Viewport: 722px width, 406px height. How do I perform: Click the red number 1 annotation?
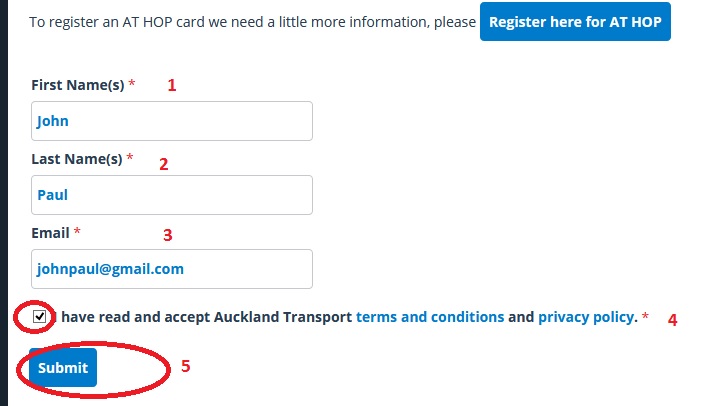171,86
